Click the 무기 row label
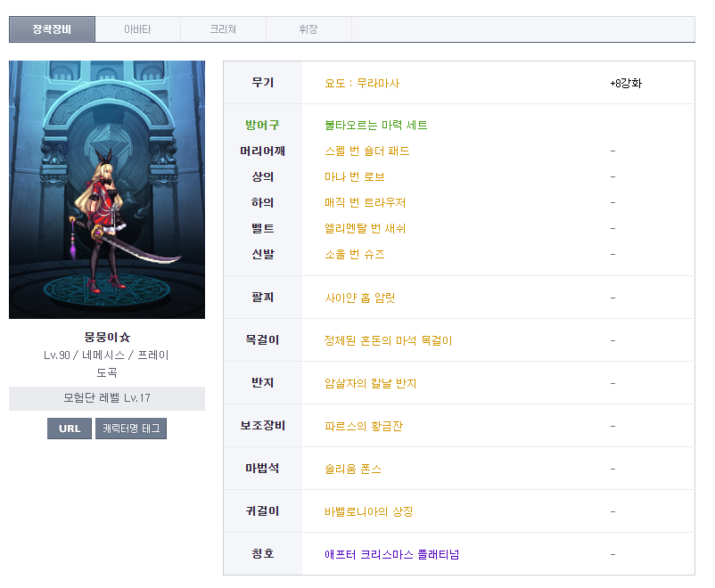The image size is (715, 588). click(x=263, y=83)
